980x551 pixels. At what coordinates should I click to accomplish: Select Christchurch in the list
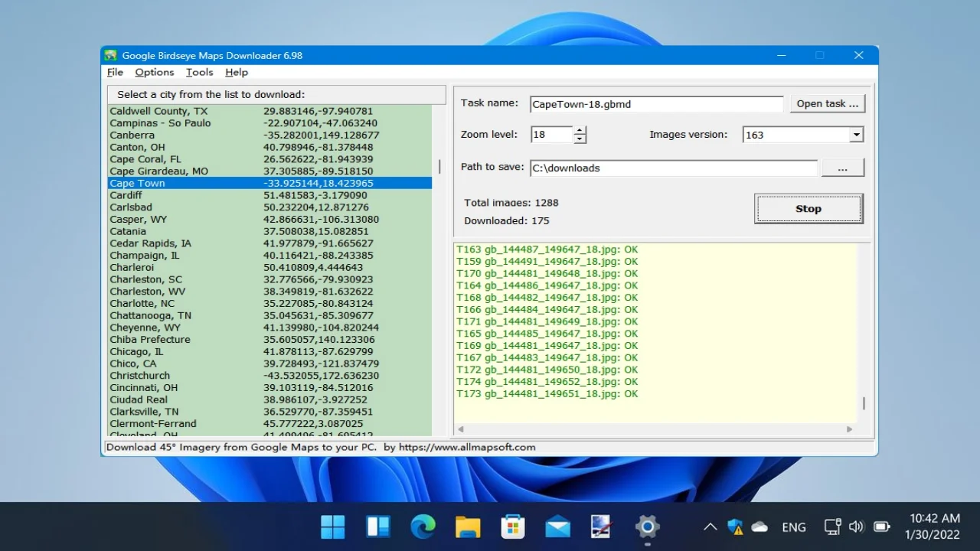(269, 376)
